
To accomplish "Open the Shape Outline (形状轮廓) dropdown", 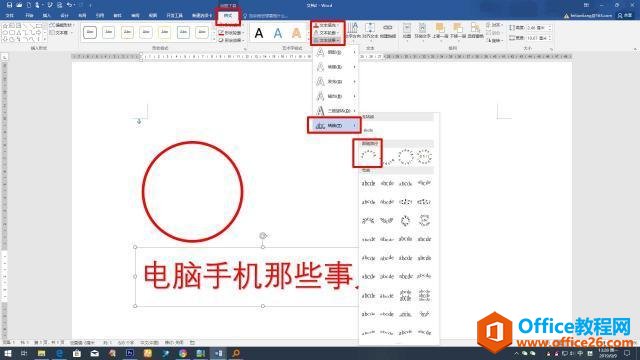I will coord(231,33).
